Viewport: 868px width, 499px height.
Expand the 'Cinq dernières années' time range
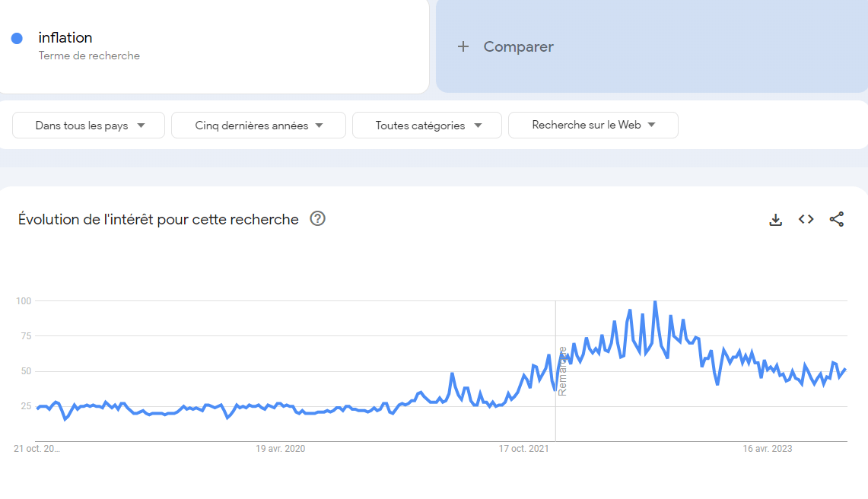(259, 126)
